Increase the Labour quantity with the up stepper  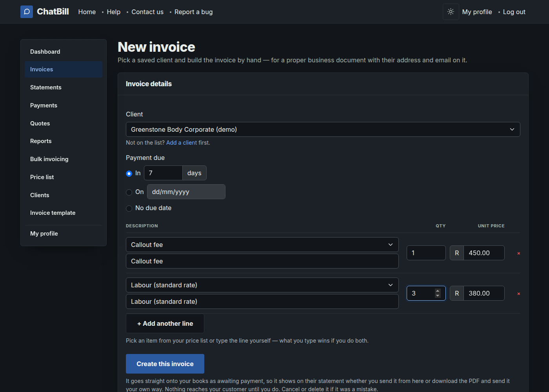click(438, 291)
